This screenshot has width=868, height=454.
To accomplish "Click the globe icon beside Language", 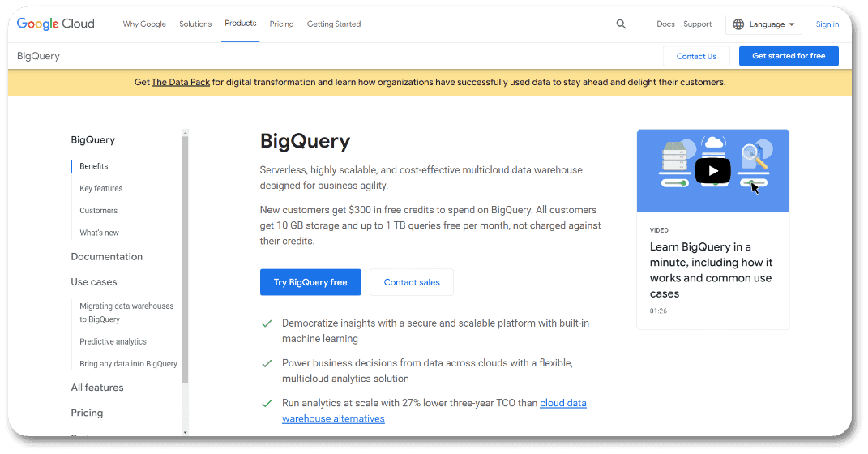I will coord(738,24).
